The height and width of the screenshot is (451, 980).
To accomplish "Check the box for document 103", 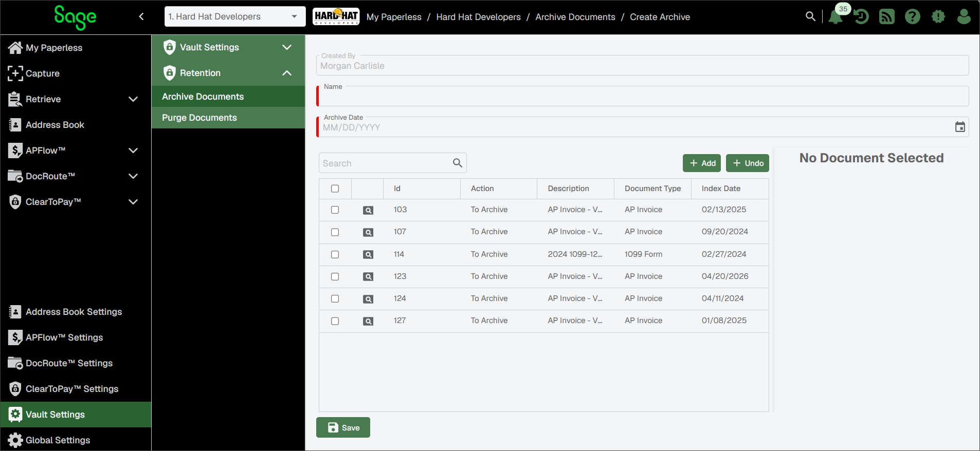I will [x=335, y=210].
